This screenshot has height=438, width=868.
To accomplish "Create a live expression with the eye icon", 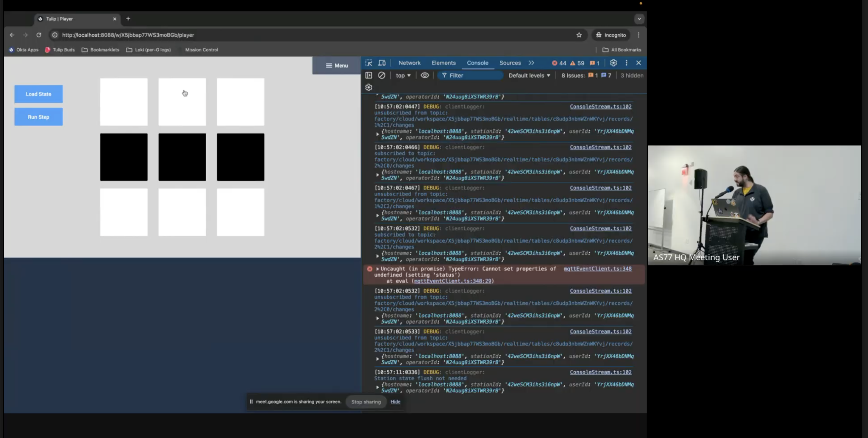I will click(424, 75).
